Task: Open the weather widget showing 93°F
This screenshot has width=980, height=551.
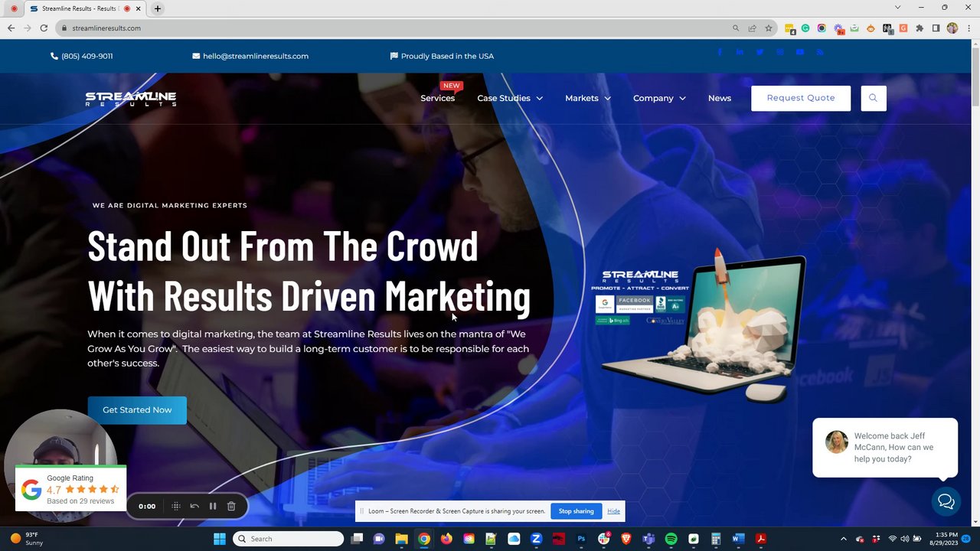Action: 27,539
